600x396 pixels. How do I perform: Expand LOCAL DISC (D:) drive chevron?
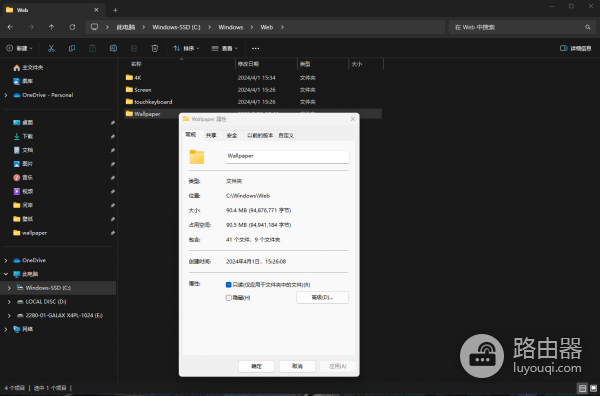coord(9,301)
